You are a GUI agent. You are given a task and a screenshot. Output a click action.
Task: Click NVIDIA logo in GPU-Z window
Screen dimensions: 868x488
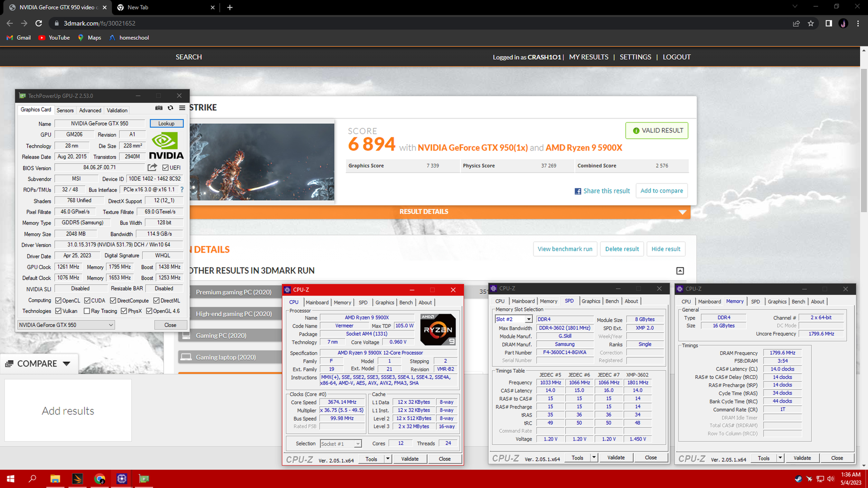point(166,145)
